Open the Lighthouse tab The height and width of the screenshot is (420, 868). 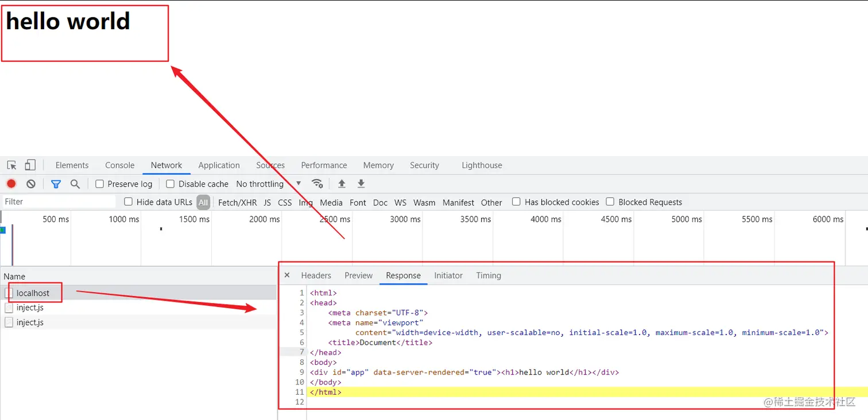(x=482, y=165)
